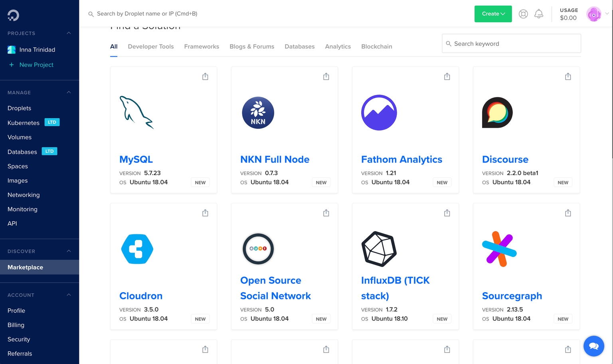
Task: Click the Fathom Analytics mountain logo
Action: pyautogui.click(x=379, y=113)
